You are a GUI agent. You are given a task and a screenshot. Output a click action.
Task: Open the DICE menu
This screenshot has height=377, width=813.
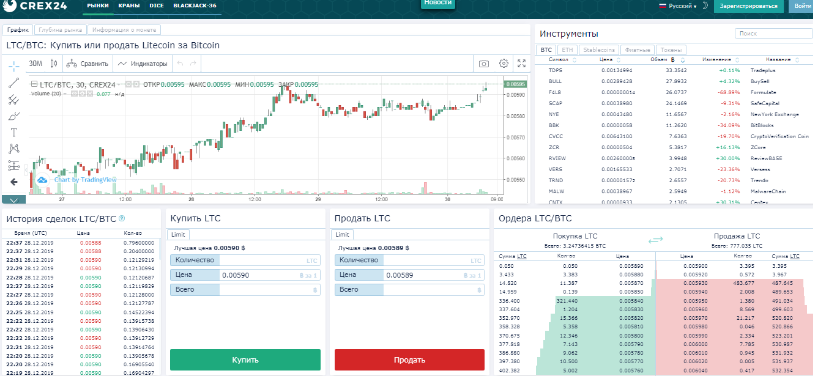pos(157,6)
